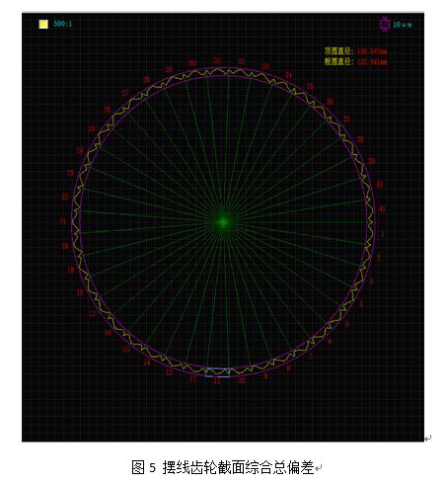Click the figure 5 caption text
The width and height of the screenshot is (448, 484).
click(223, 467)
